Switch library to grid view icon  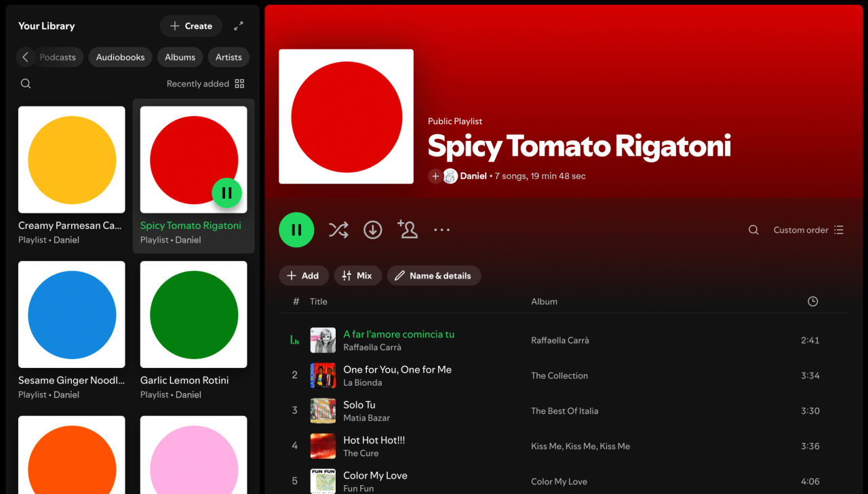(x=239, y=84)
